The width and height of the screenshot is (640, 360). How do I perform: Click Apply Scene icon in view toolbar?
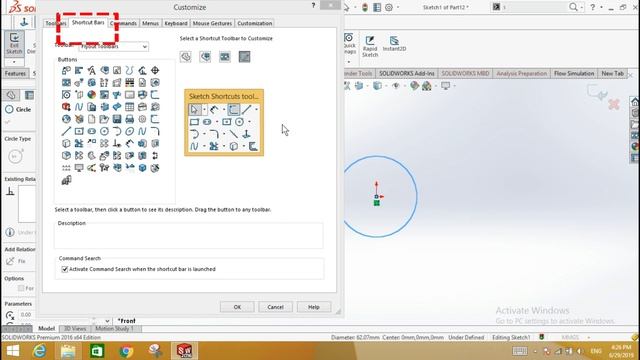pos(427,86)
